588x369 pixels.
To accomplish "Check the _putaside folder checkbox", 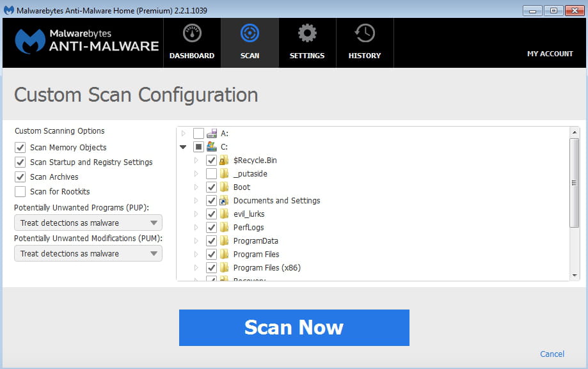I will coord(212,174).
